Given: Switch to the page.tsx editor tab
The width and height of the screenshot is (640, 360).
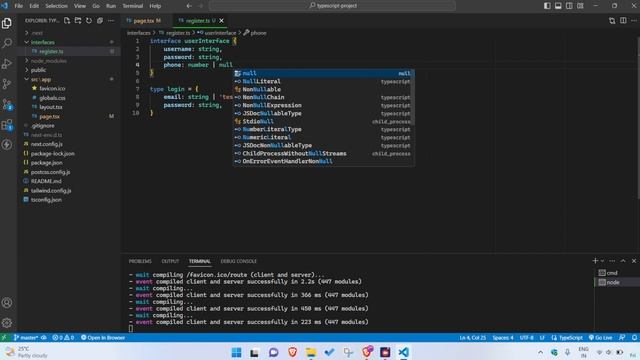Looking at the screenshot, I should (144, 20).
